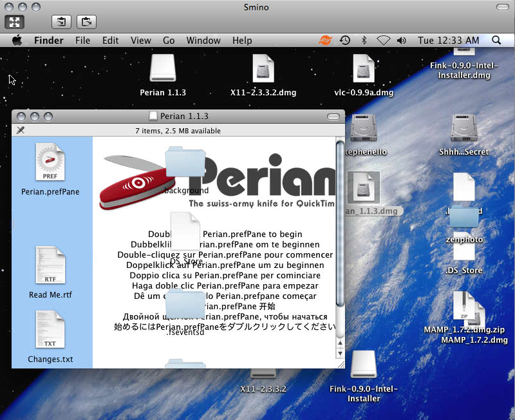Select MAMP_1.7.2.dmg.zip archive icon

[x=464, y=305]
